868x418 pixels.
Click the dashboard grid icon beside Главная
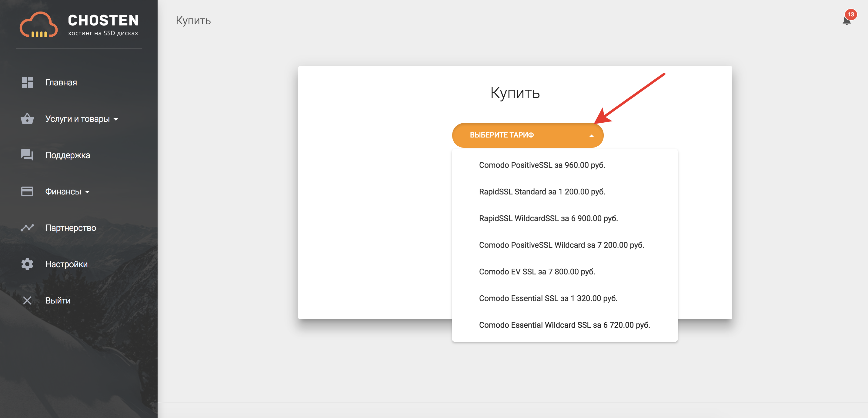[x=27, y=82]
